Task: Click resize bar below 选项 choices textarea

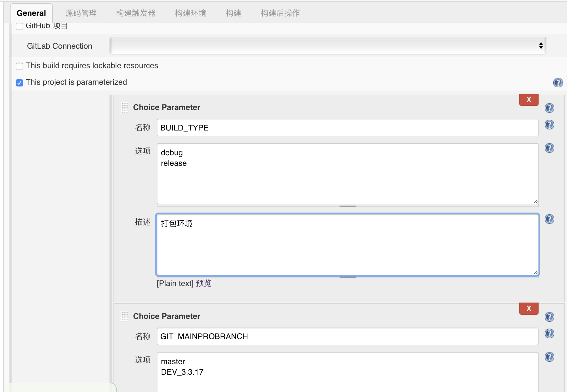Action: (x=347, y=206)
